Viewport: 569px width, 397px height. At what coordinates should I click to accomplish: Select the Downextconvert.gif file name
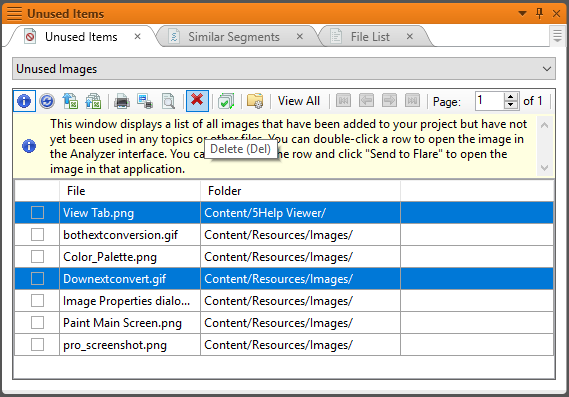coord(114,279)
